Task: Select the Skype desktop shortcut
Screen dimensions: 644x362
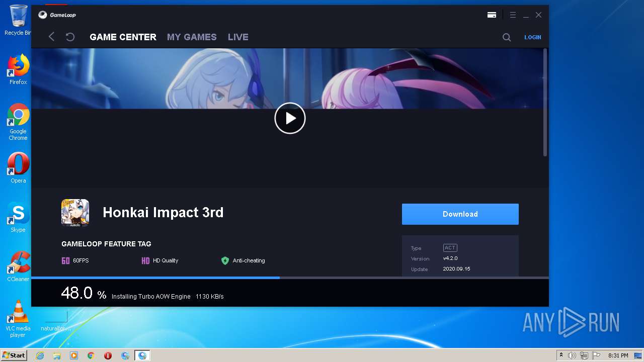Action: coord(18,217)
